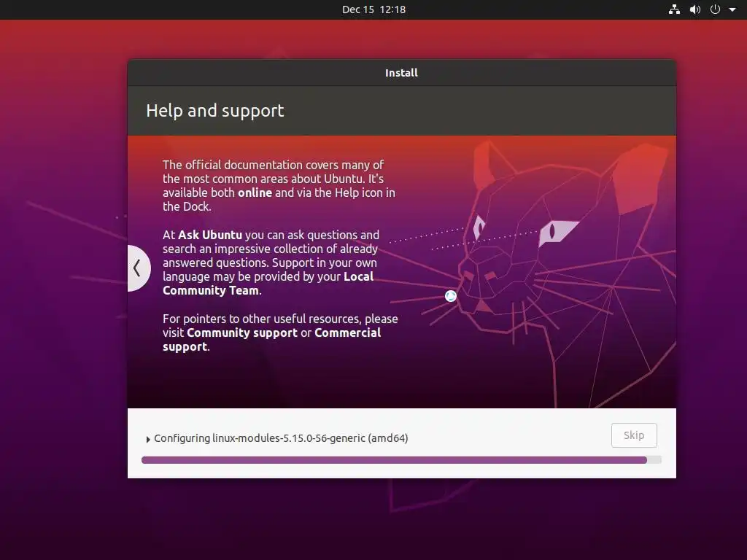Follow the Ask Ubuntu link

click(209, 235)
